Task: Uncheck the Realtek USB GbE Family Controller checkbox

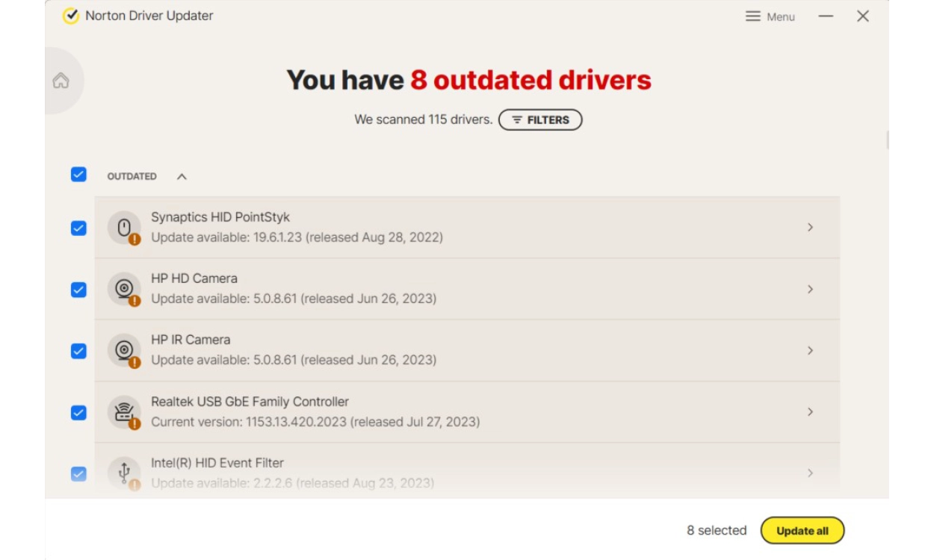Action: click(x=78, y=412)
